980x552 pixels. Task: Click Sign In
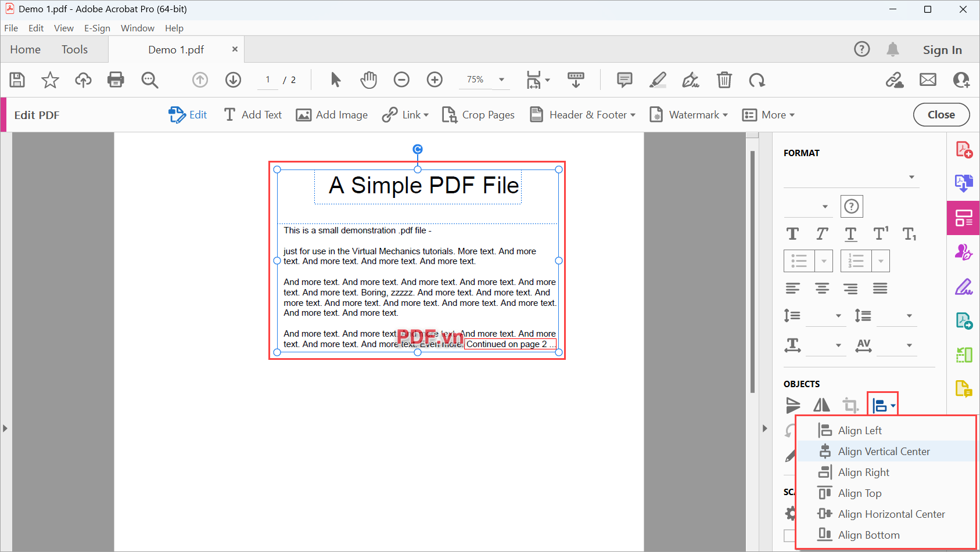point(942,50)
